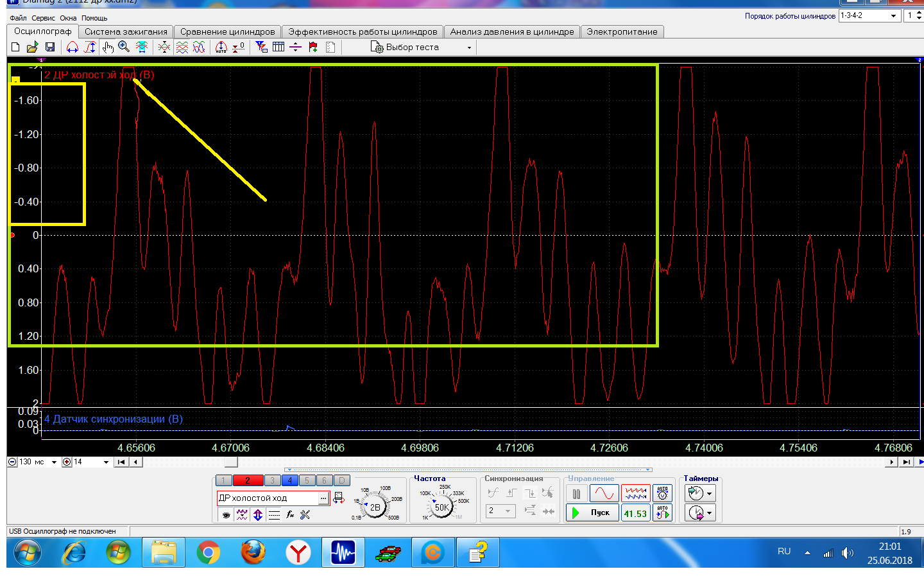924x578 pixels.
Task: Expand cylinder firing order 1-3-4-2 dropdown
Action: 894,15
